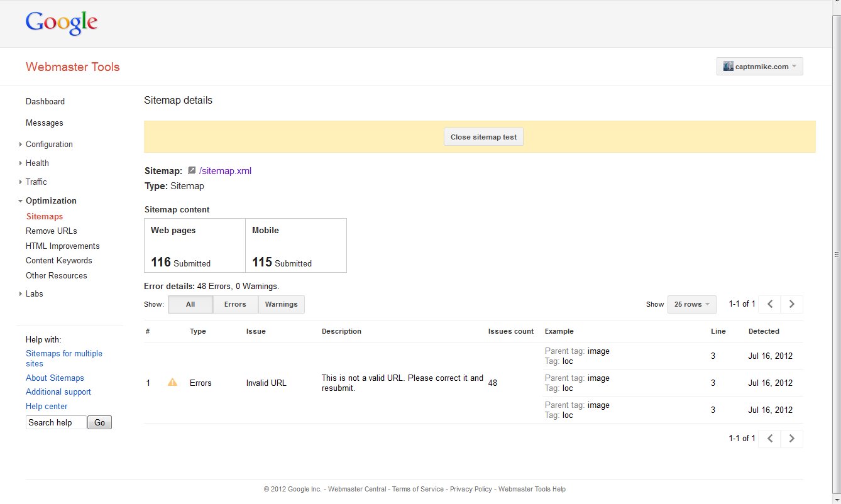Open the captnmike.com site dropdown
Screen dimensions: 841x504
759,67
